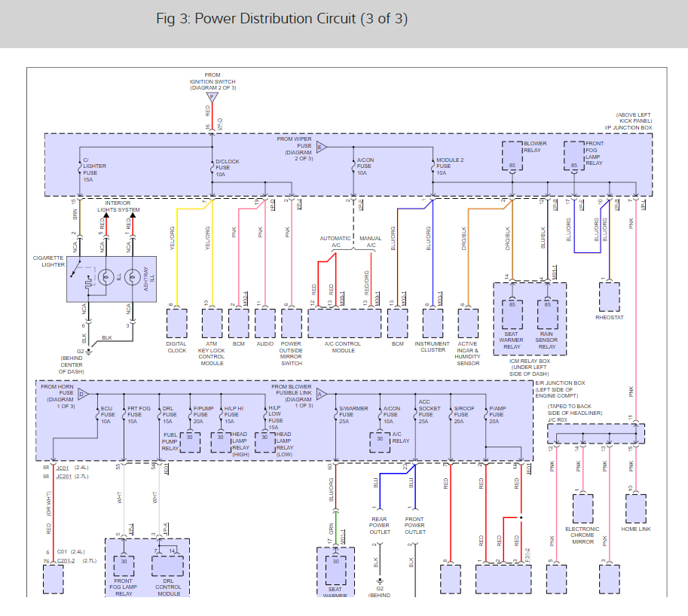Click the Instrument Cluster component box
688x616 pixels.
point(433,324)
